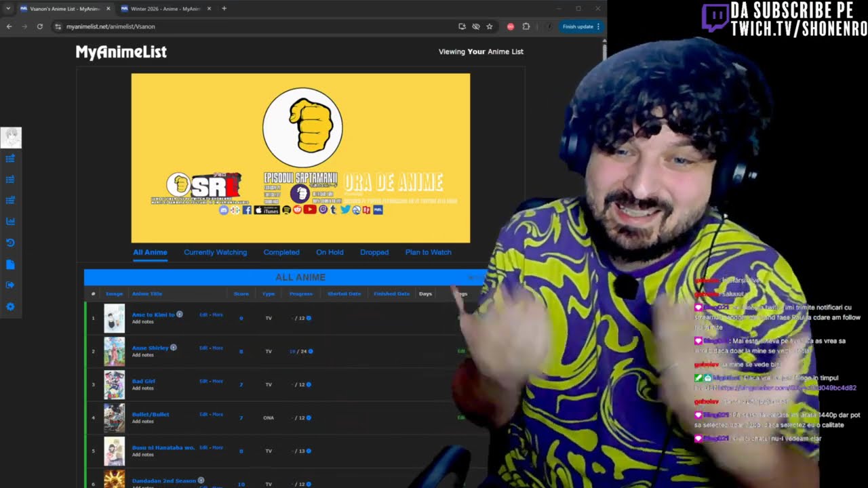The height and width of the screenshot is (488, 868).
Task: Sort the list by the Anime Title column
Action: (x=147, y=293)
